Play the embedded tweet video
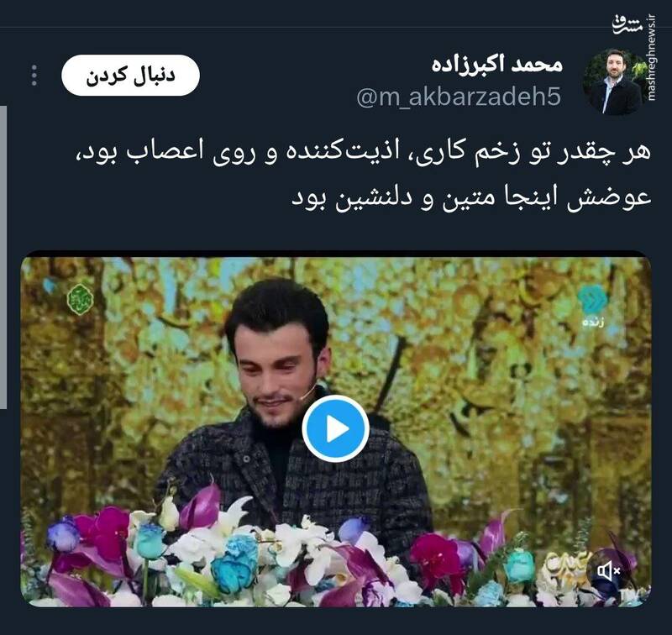 (335, 428)
